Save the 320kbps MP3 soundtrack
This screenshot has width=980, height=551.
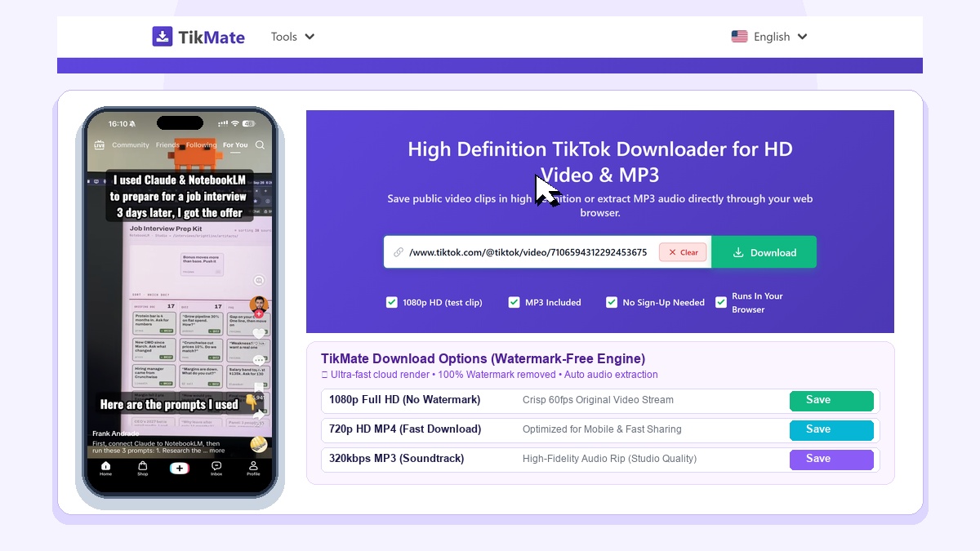click(831, 460)
